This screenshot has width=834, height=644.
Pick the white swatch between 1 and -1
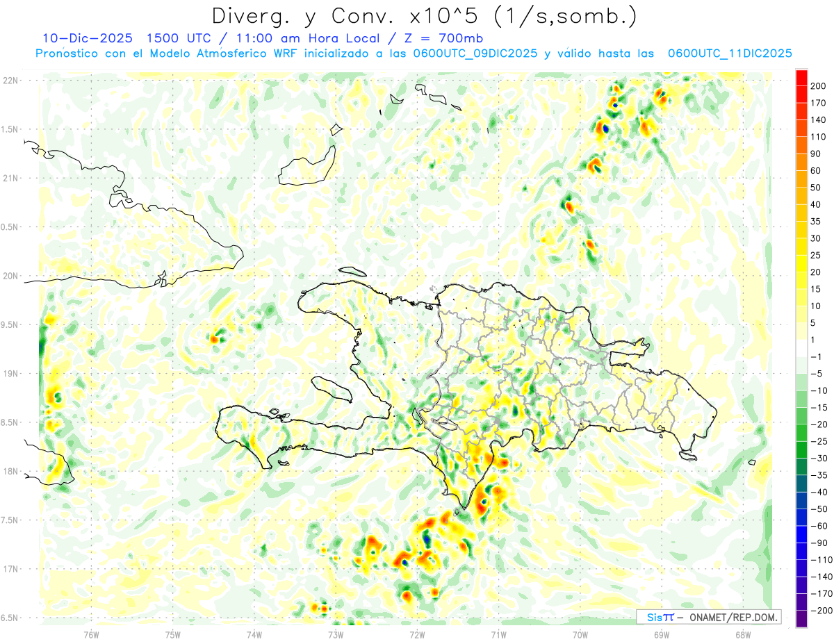click(801, 349)
